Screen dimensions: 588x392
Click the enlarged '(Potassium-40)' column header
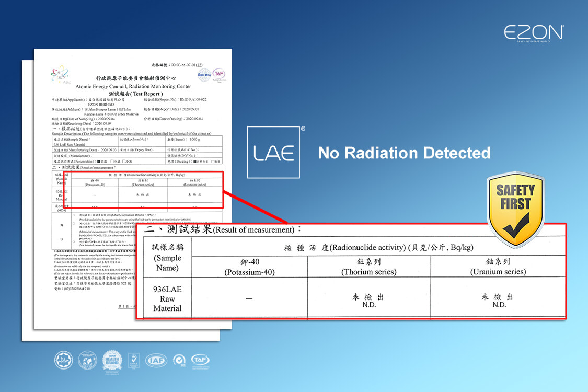250,272
